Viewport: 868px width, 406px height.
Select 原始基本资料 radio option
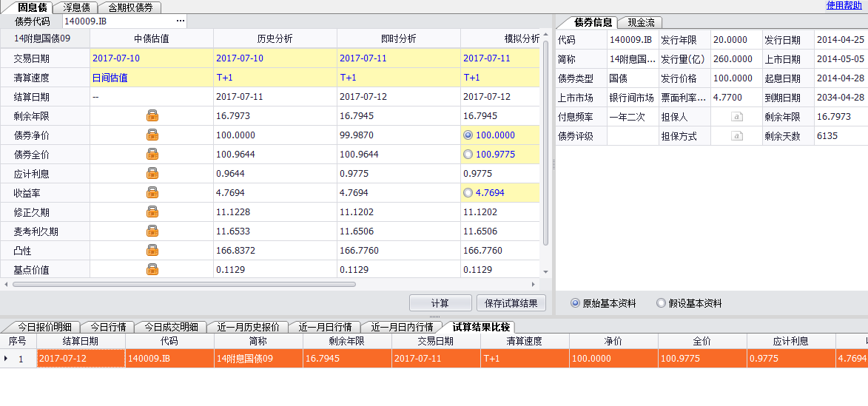click(x=575, y=303)
